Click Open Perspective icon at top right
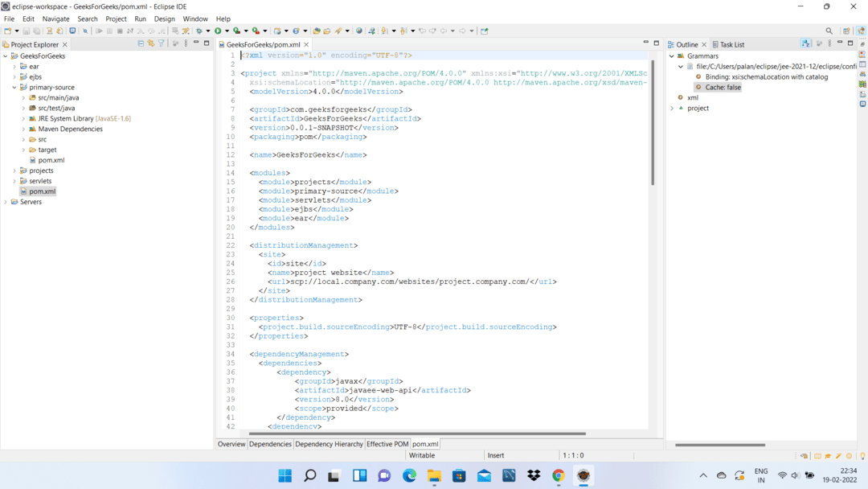Screen dimensions: 868x489 (x=846, y=31)
